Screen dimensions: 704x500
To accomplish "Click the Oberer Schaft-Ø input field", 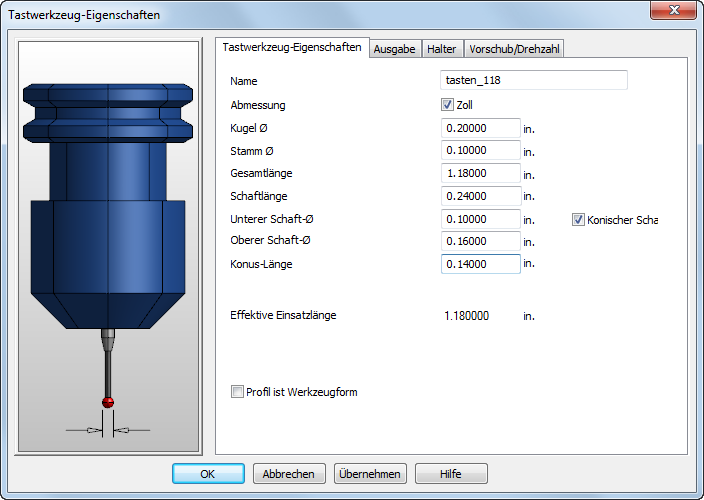I will tap(480, 241).
